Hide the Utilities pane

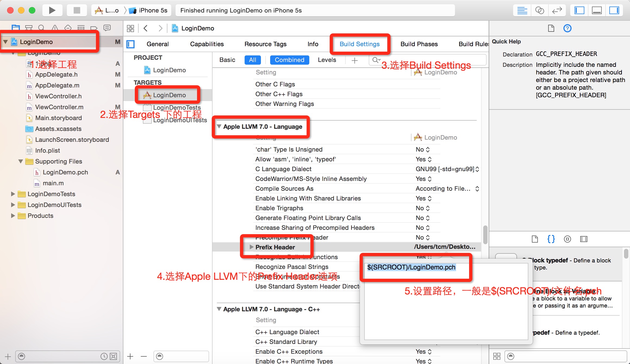point(614,10)
